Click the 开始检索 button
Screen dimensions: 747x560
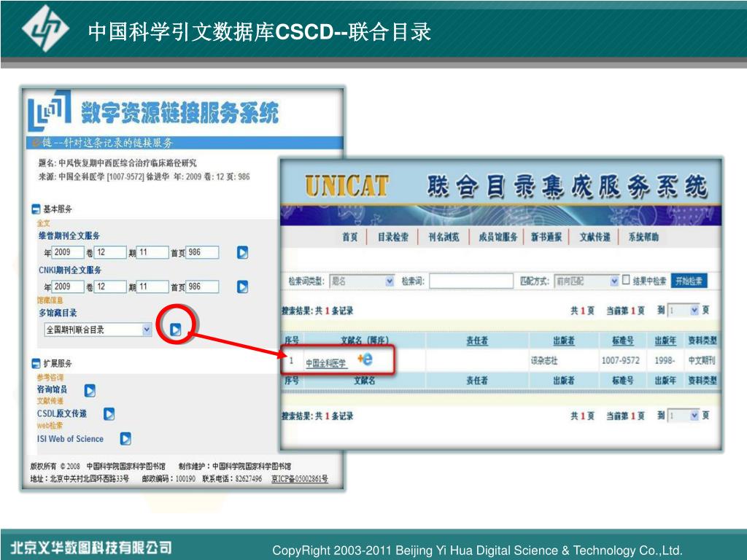point(689,281)
